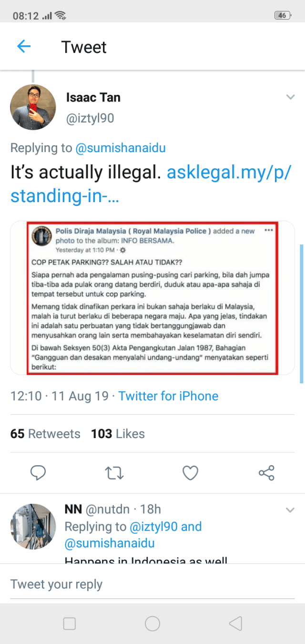Open Isaac Tan's profile picture
Viewport: 305px width, 644px height.
(33, 107)
